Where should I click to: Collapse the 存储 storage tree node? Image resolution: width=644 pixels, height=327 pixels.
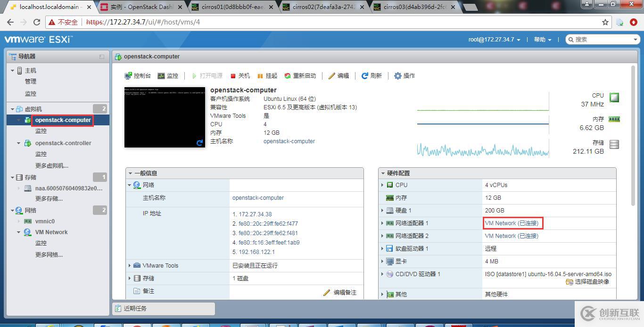[12, 178]
